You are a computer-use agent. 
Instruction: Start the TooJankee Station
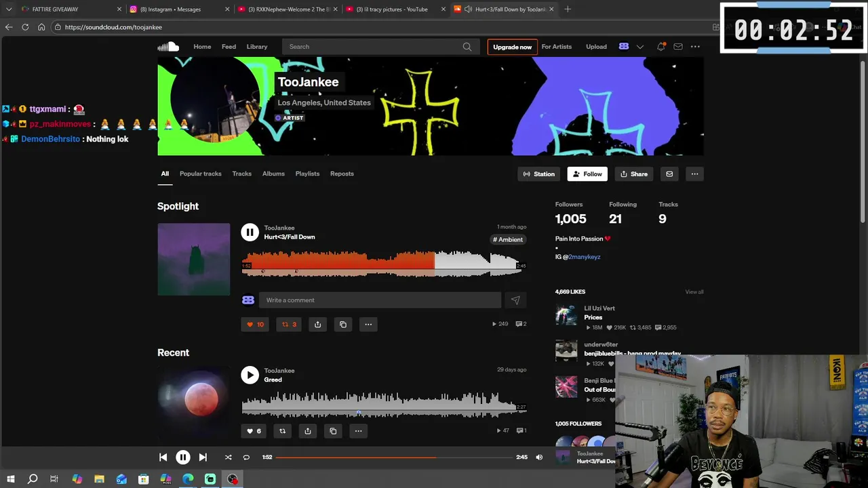click(539, 174)
